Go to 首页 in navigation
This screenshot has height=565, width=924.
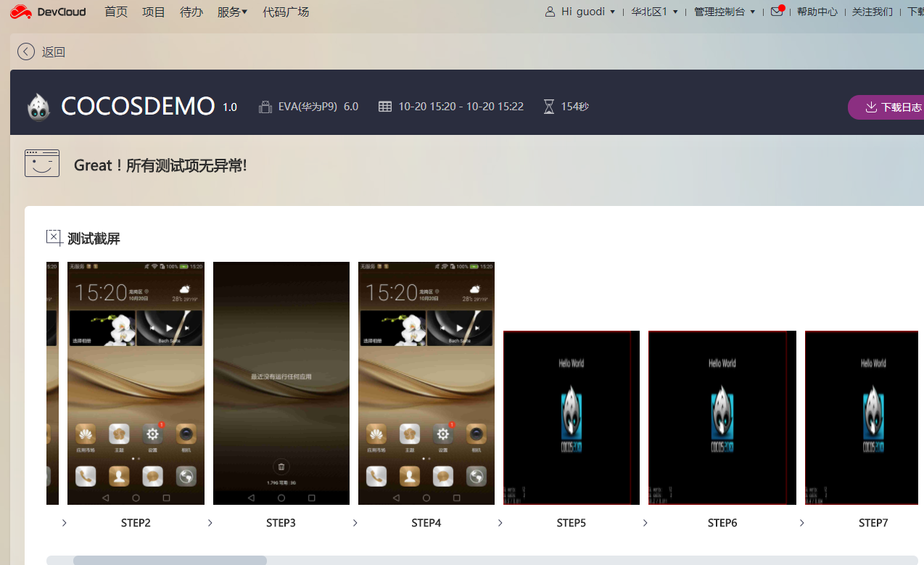point(116,12)
